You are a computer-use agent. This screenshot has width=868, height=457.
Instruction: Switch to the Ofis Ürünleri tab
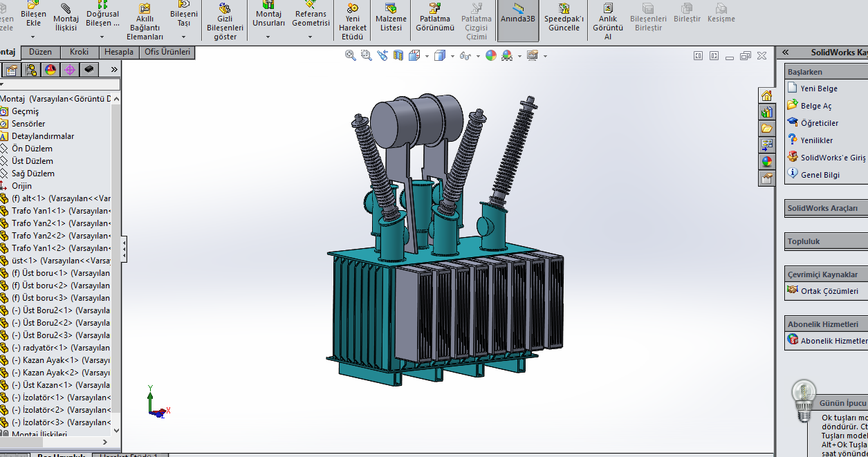(x=167, y=52)
